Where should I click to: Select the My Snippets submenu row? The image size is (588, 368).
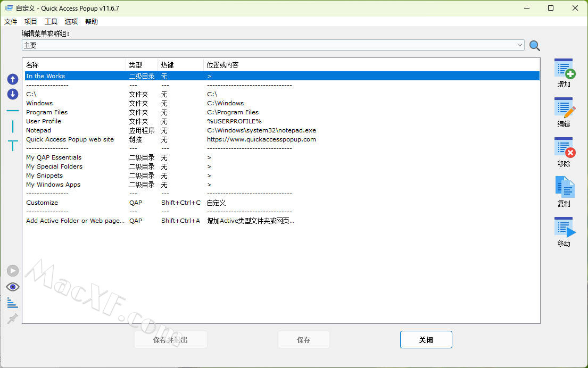pyautogui.click(x=45, y=175)
